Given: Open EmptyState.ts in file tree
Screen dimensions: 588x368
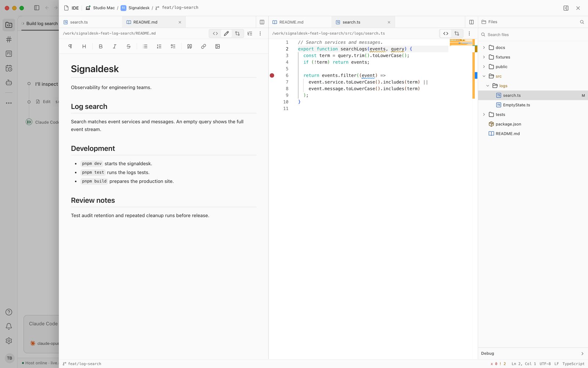Looking at the screenshot, I should click(x=533, y=105).
